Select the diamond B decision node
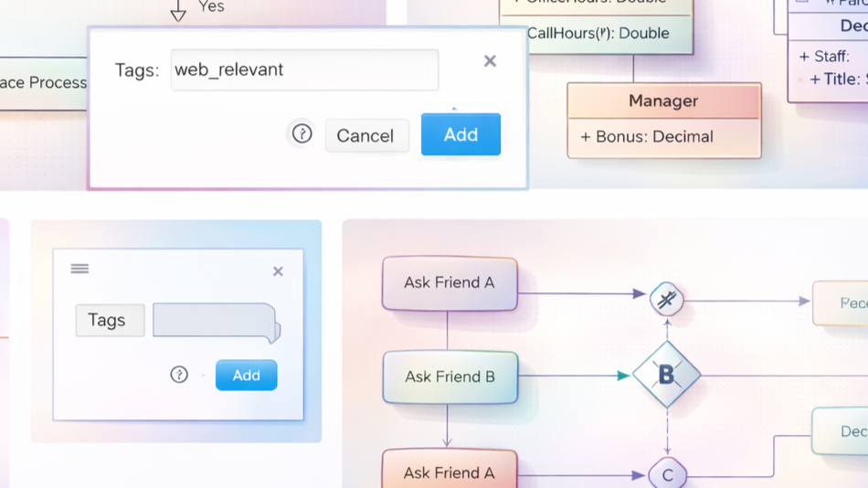 tap(666, 375)
